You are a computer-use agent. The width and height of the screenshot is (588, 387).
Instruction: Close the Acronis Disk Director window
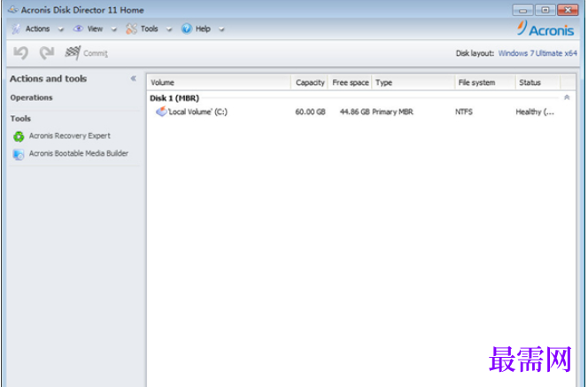[568, 10]
